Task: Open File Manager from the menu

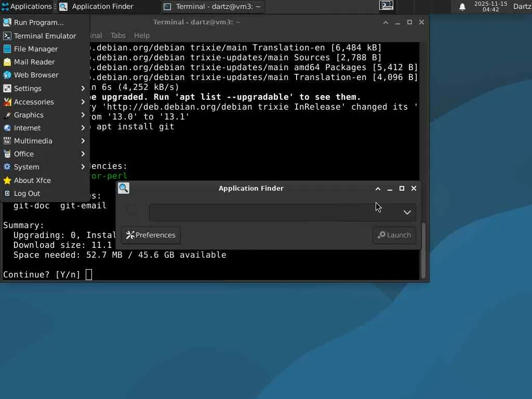Action: [45, 49]
